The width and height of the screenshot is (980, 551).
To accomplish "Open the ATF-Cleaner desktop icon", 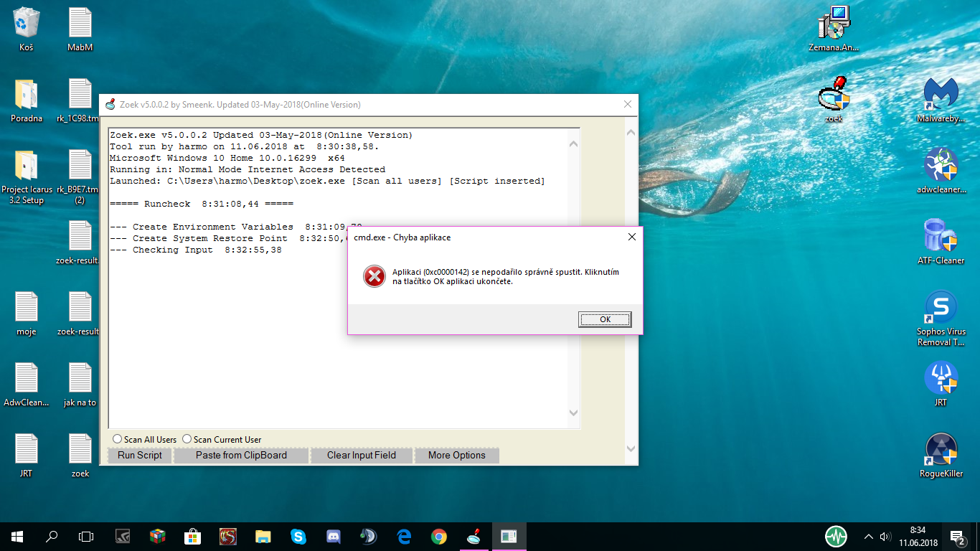I will (x=941, y=236).
